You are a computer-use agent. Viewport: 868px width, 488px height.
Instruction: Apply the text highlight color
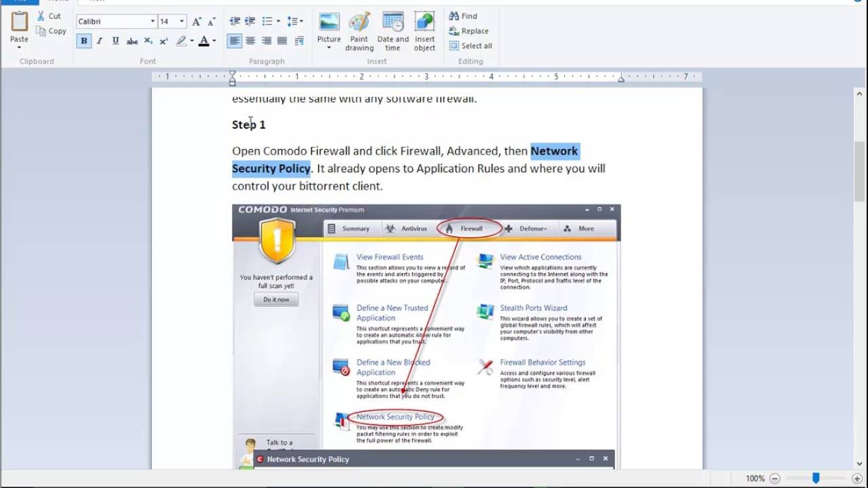[x=181, y=41]
